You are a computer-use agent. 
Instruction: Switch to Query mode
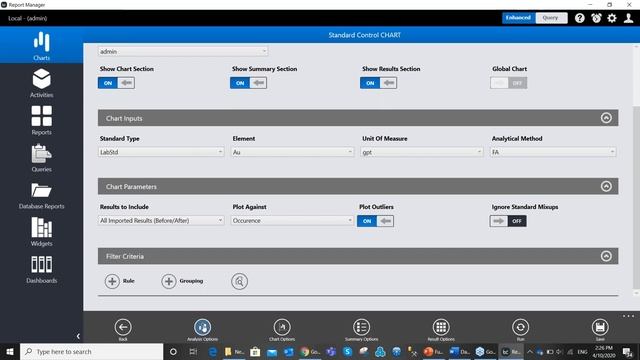click(x=551, y=18)
